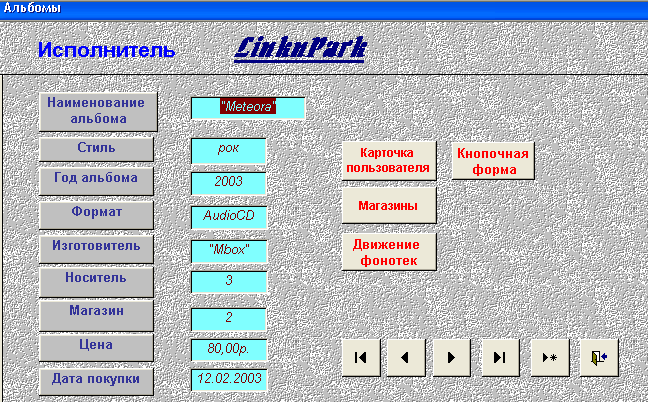Click the Год альбома label
The height and width of the screenshot is (402, 648).
pos(96,181)
